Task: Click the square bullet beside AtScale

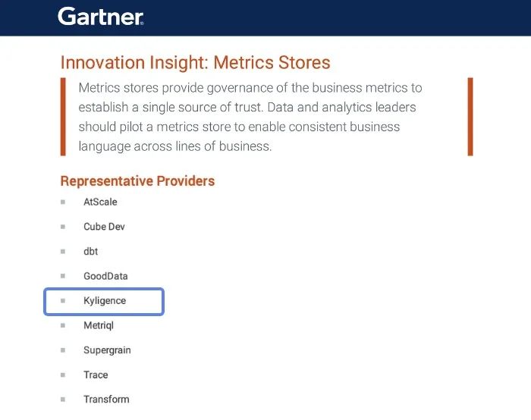Action: click(x=64, y=202)
